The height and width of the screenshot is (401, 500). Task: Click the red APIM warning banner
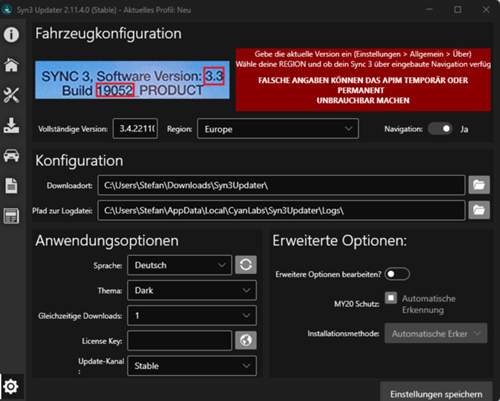[363, 80]
